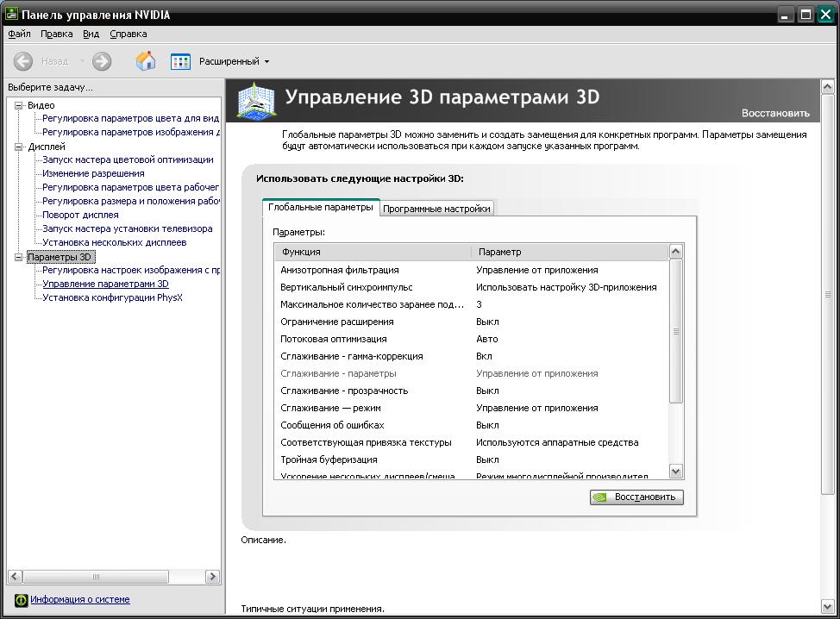Select the Вертикальный синхроимпульс setting row

347,287
